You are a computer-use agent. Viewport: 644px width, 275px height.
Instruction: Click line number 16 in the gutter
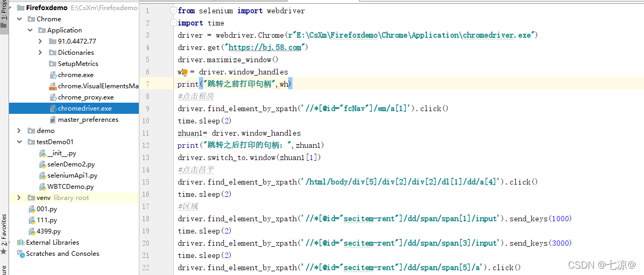point(146,194)
